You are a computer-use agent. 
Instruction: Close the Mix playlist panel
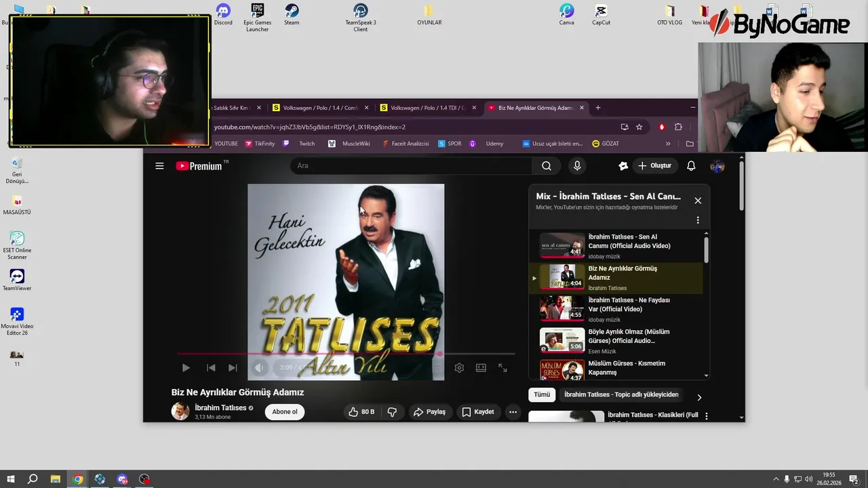(698, 201)
